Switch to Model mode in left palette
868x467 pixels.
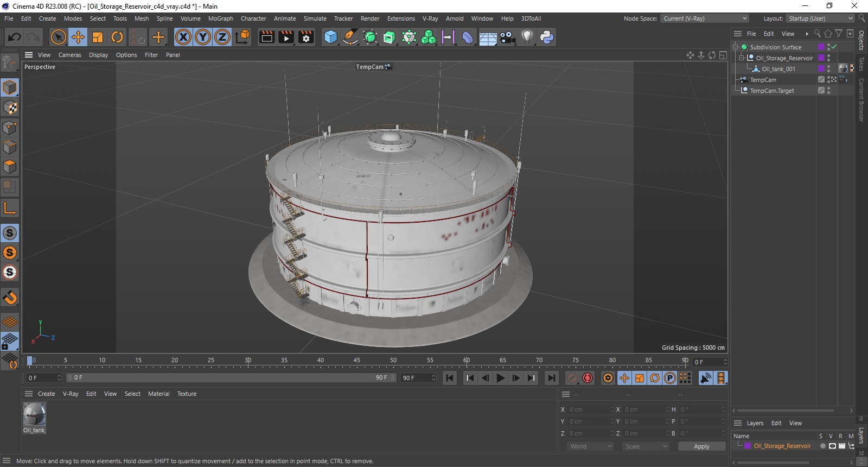(10, 87)
